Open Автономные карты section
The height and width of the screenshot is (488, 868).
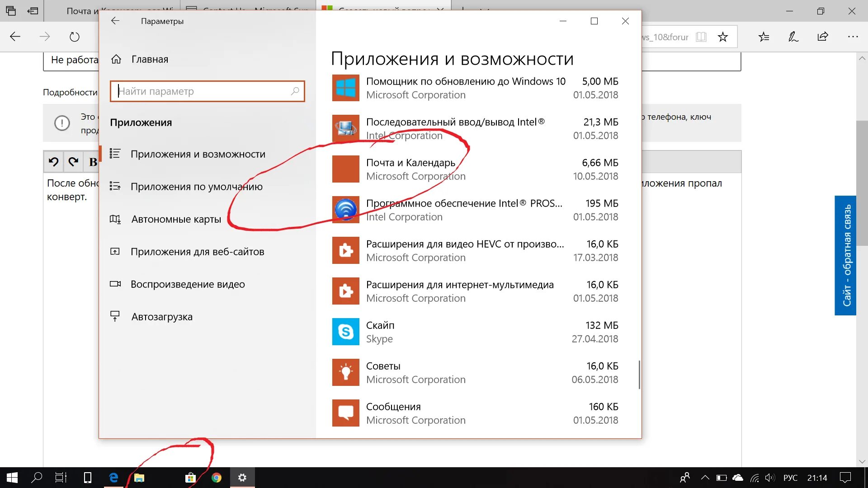coord(176,219)
